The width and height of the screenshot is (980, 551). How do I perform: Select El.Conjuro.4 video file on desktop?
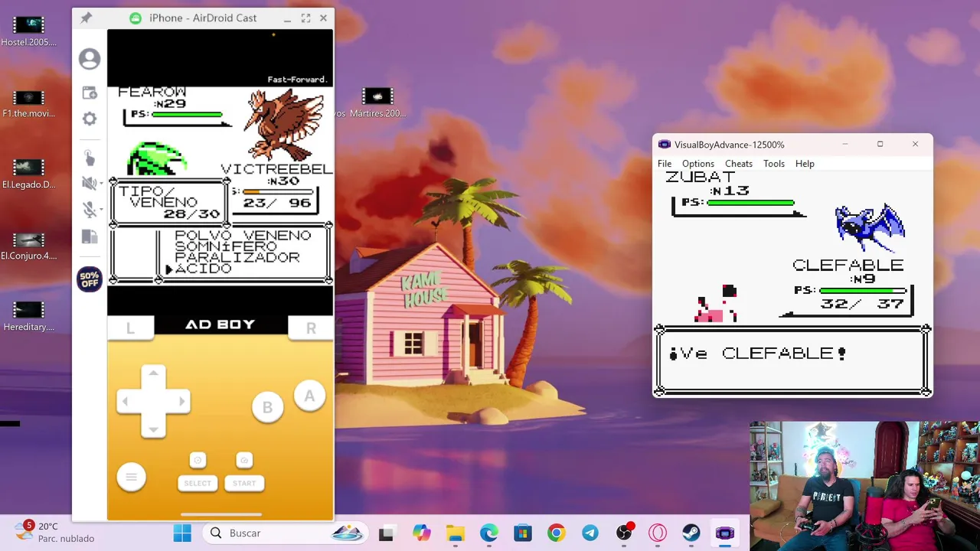[28, 246]
